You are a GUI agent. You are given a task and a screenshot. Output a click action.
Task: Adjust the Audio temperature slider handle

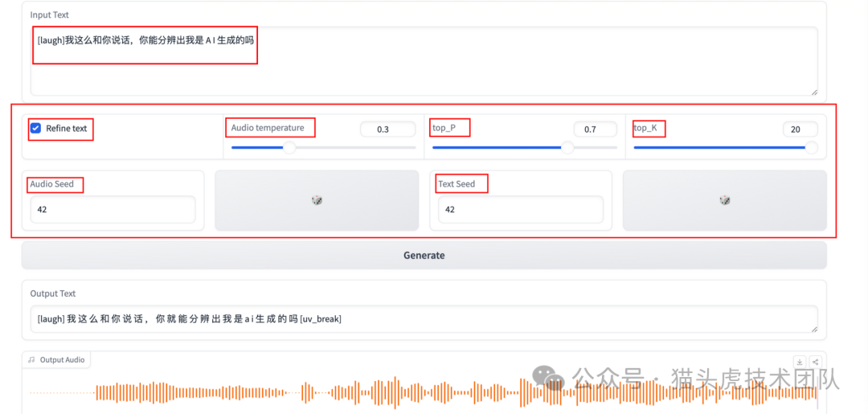[x=289, y=147]
